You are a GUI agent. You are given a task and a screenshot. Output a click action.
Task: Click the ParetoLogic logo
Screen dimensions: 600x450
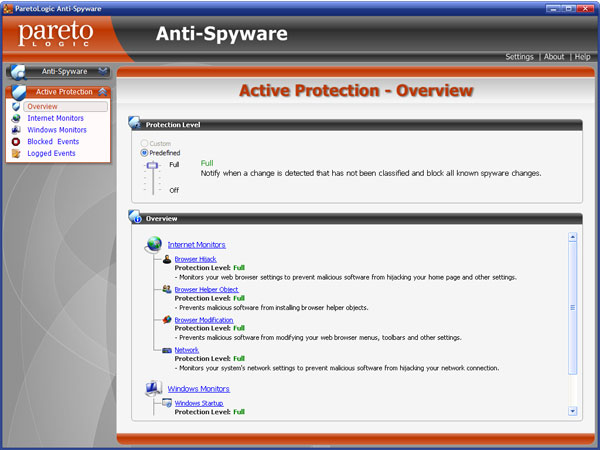(56, 34)
